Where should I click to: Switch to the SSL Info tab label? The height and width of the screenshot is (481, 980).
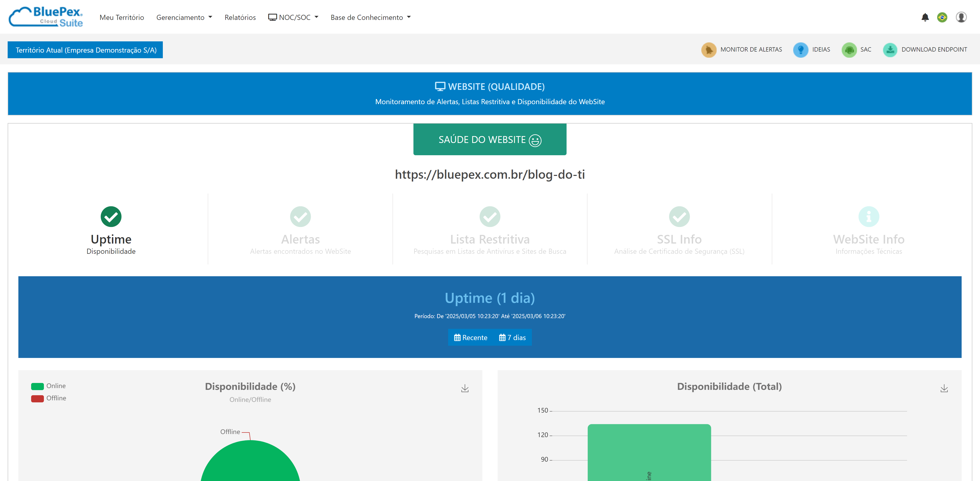point(679,239)
